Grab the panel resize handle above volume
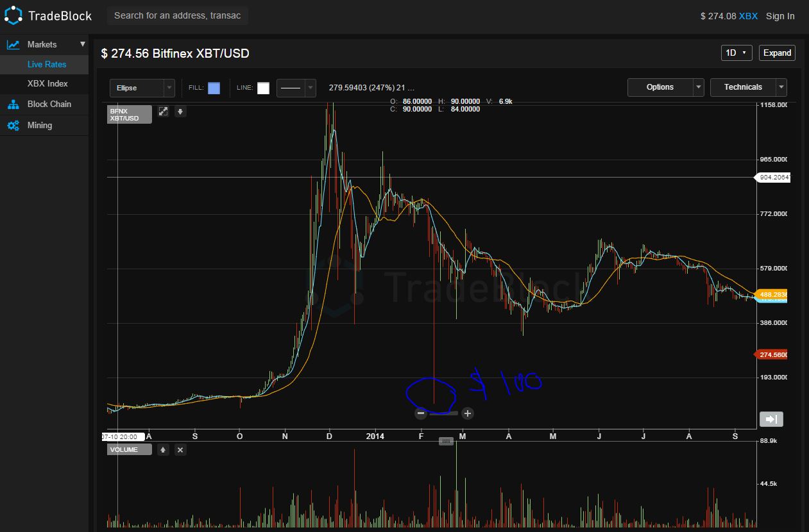 446,441
